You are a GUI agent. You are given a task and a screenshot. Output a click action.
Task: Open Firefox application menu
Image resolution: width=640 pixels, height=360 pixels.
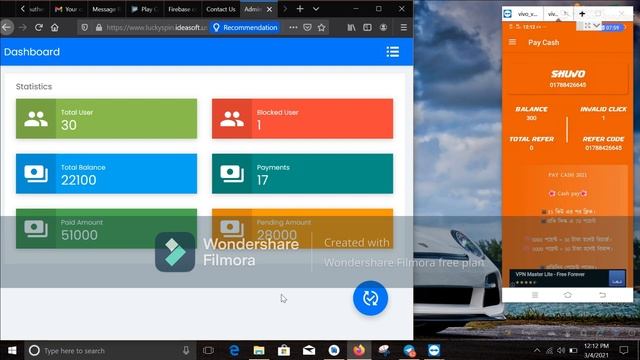click(404, 27)
